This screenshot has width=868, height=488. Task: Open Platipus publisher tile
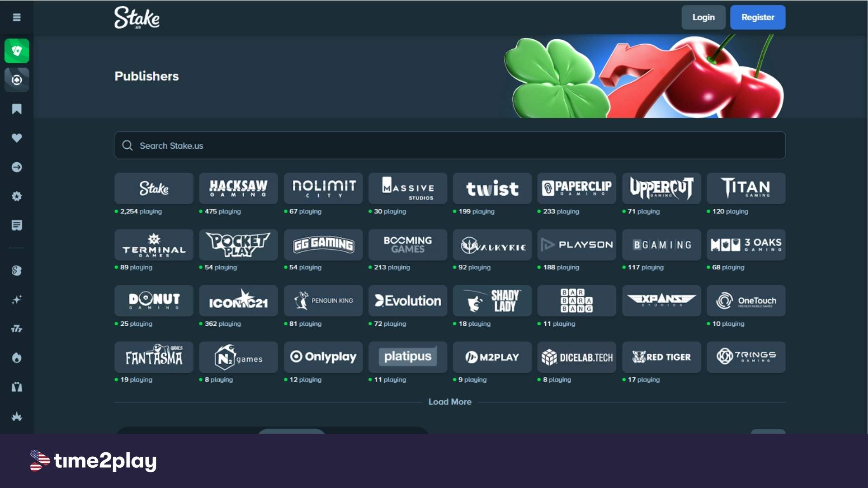click(408, 357)
